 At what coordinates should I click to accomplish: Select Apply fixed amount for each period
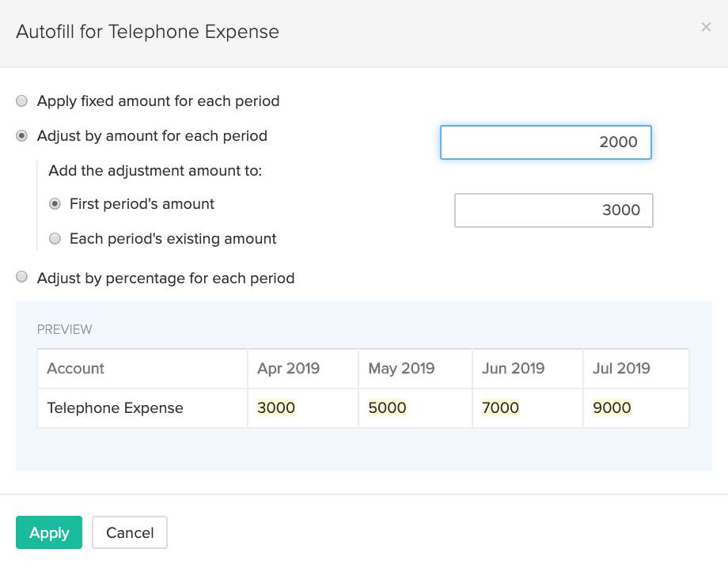pyautogui.click(x=22, y=101)
